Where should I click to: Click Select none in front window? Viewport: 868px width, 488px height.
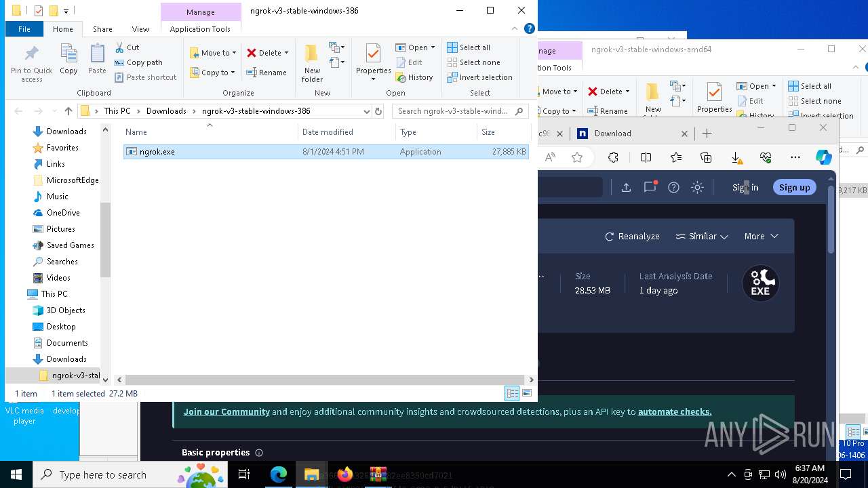click(473, 62)
